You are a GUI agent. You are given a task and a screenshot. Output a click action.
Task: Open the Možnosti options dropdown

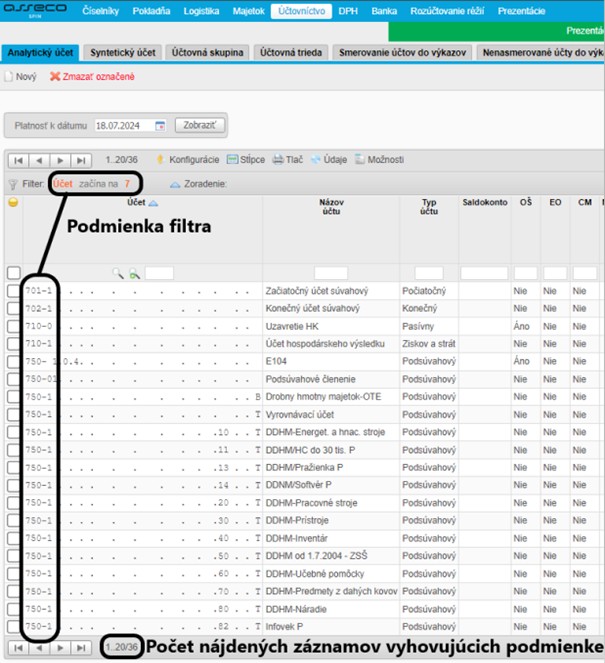(357, 159)
